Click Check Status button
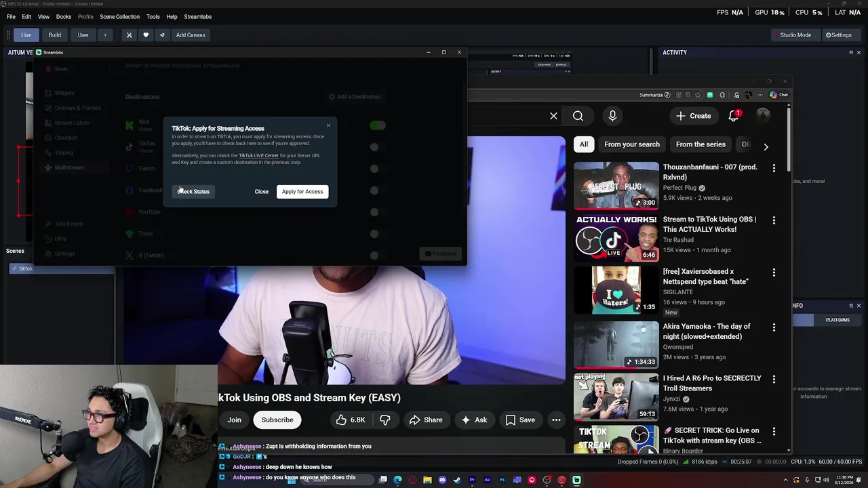 pos(193,192)
